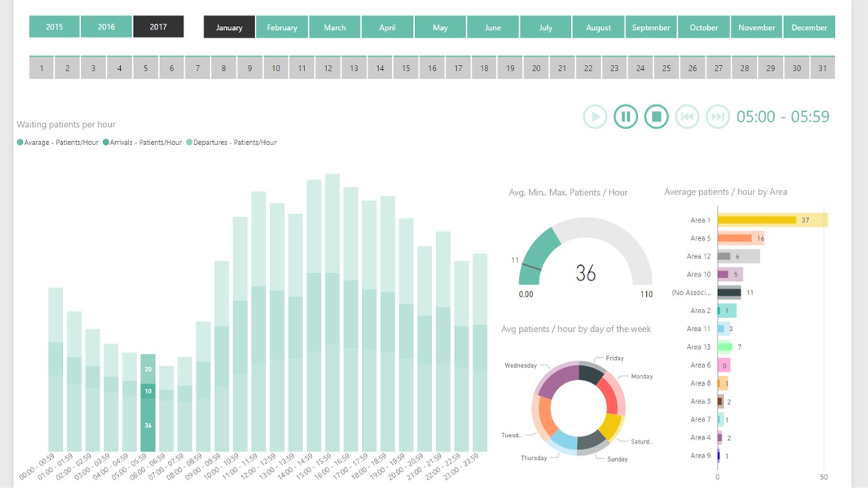
Task: Click Friday donut segment
Action: point(591,373)
